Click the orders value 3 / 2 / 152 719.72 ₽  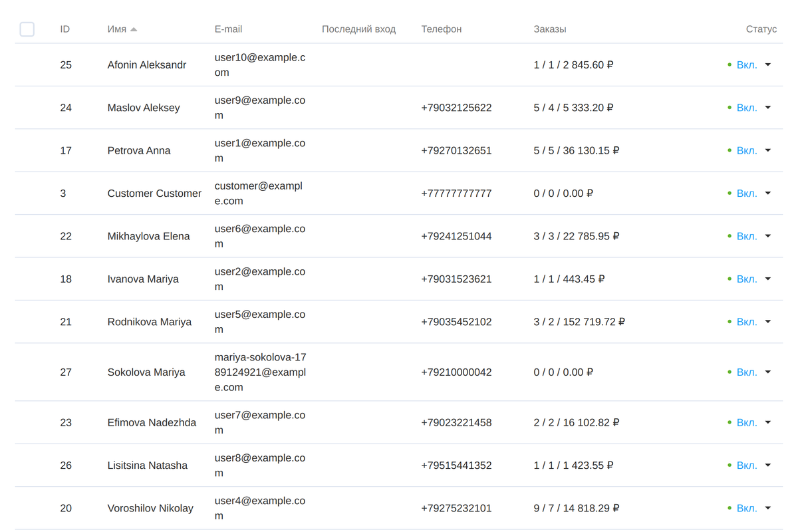pos(579,322)
